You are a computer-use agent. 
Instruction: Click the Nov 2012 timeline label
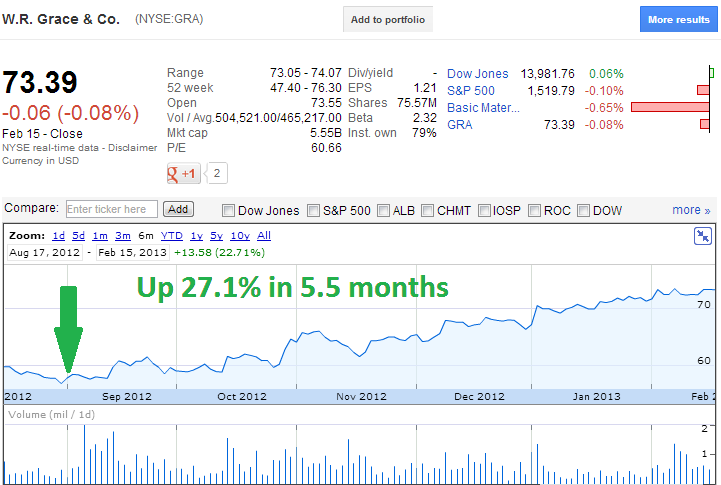[361, 396]
